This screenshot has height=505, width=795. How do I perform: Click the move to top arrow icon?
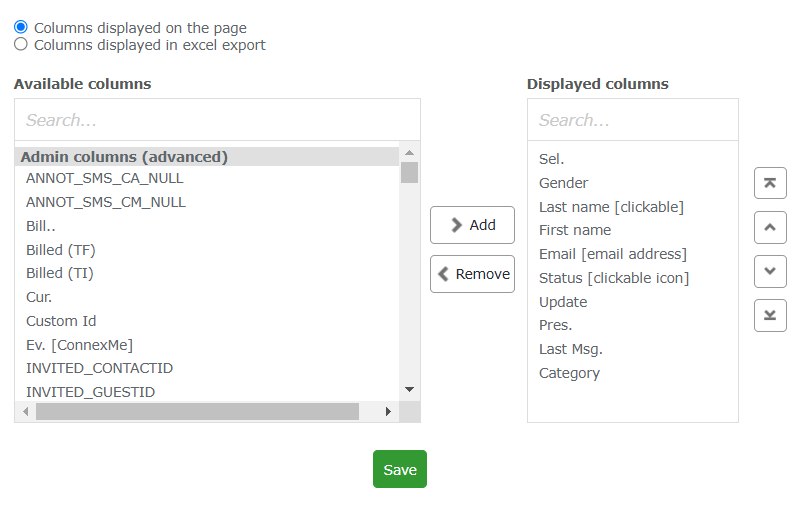pos(770,183)
